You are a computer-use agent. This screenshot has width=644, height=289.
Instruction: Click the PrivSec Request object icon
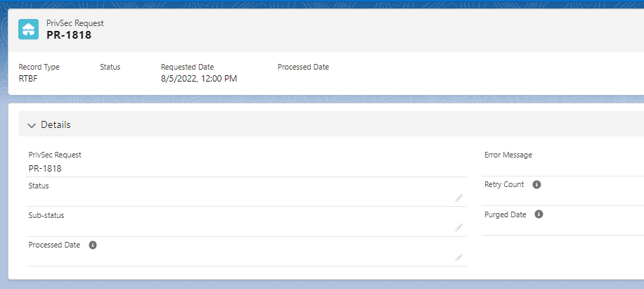tap(29, 29)
